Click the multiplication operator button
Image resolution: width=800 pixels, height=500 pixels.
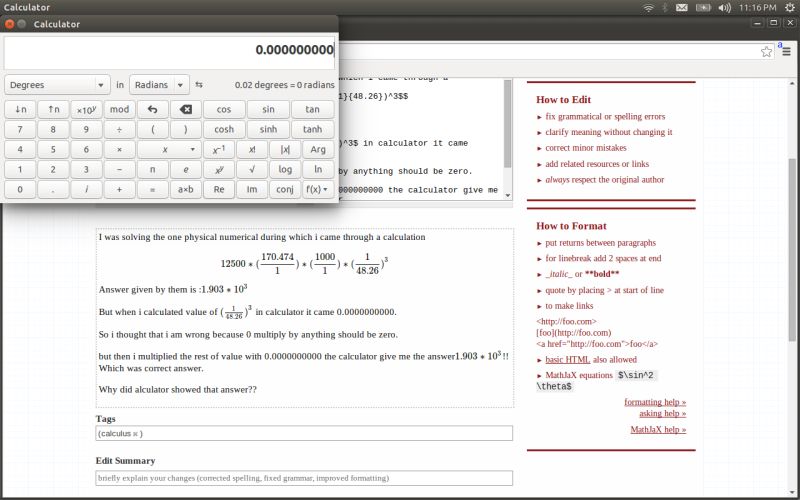[x=119, y=149]
